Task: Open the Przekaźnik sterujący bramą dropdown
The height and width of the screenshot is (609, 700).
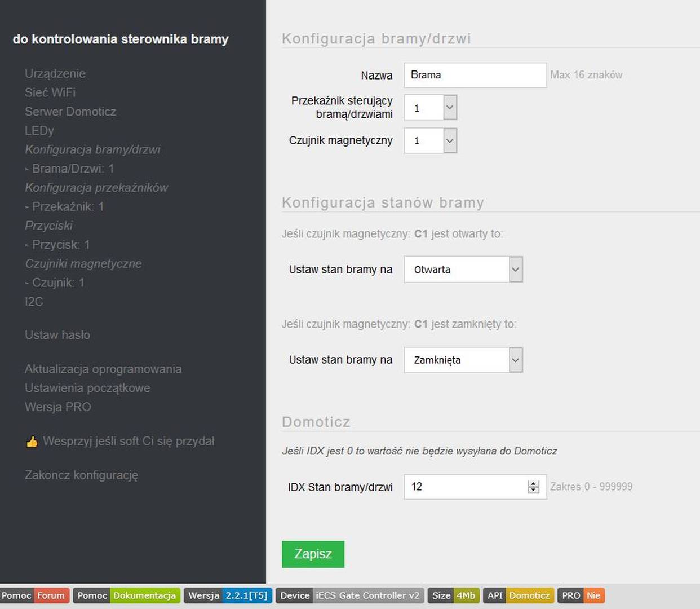Action: tap(431, 108)
